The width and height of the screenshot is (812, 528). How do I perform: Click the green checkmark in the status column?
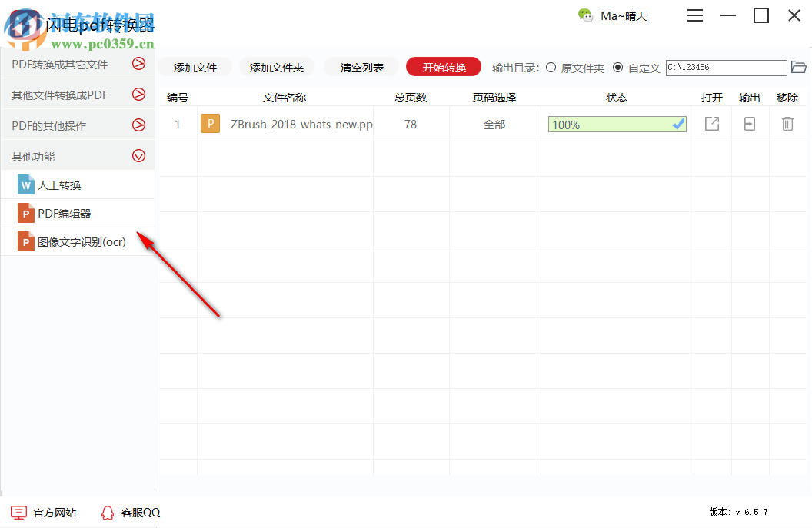tap(677, 123)
